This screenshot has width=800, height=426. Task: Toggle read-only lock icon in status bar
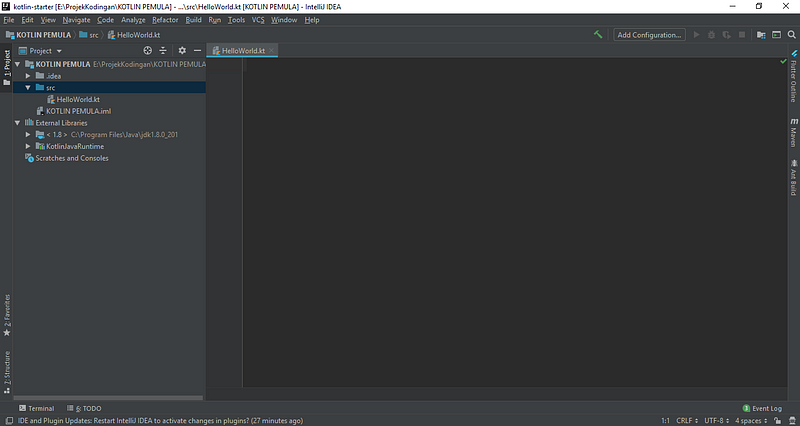pyautogui.click(x=778, y=421)
